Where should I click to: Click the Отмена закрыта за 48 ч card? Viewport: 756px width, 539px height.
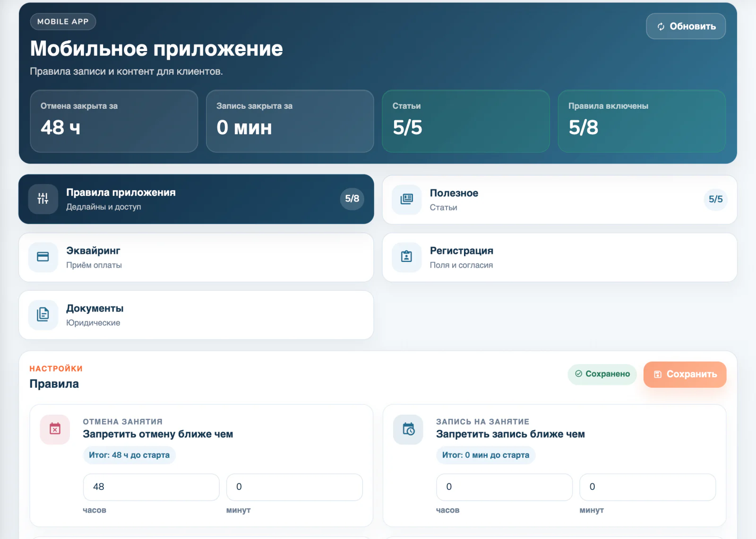point(114,121)
